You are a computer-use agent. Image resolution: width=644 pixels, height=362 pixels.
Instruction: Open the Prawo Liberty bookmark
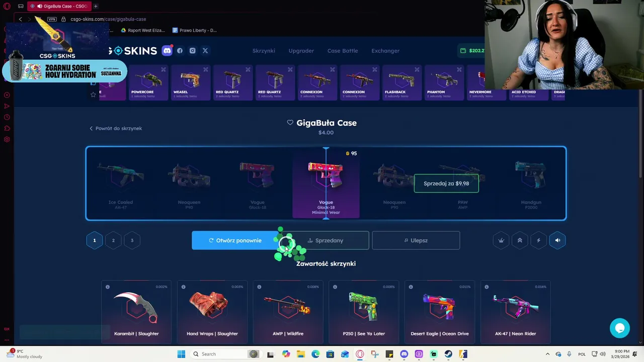pyautogui.click(x=194, y=30)
